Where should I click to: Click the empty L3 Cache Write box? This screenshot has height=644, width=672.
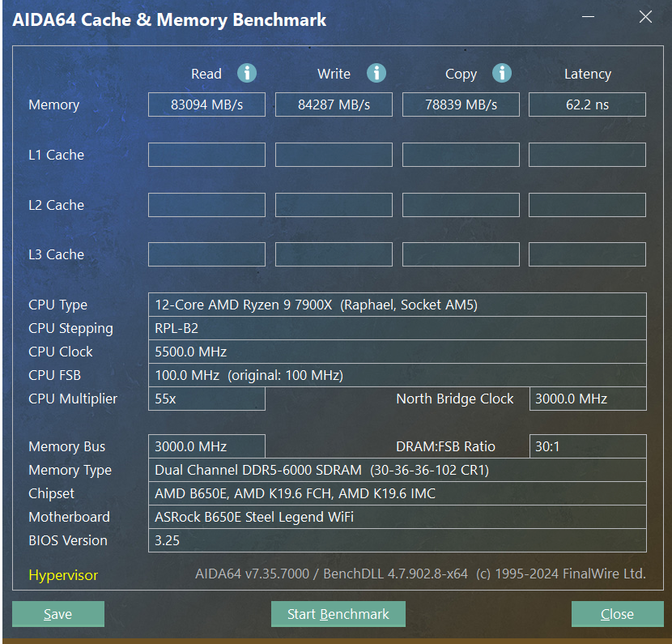tap(334, 254)
